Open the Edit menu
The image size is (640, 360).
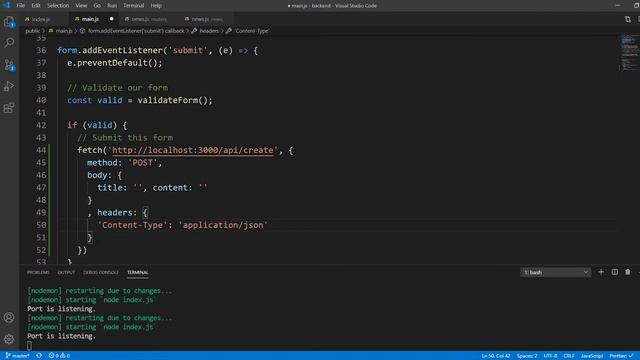point(36,6)
